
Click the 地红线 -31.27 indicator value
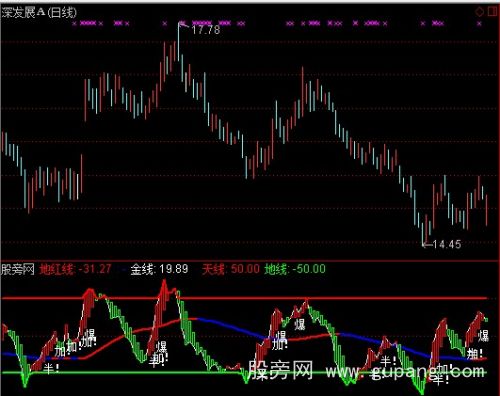[x=75, y=269]
